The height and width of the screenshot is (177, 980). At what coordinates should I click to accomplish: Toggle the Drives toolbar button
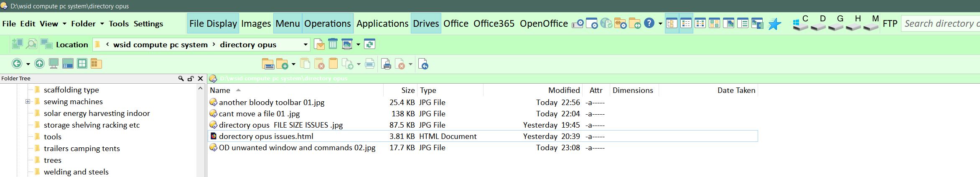point(426,23)
